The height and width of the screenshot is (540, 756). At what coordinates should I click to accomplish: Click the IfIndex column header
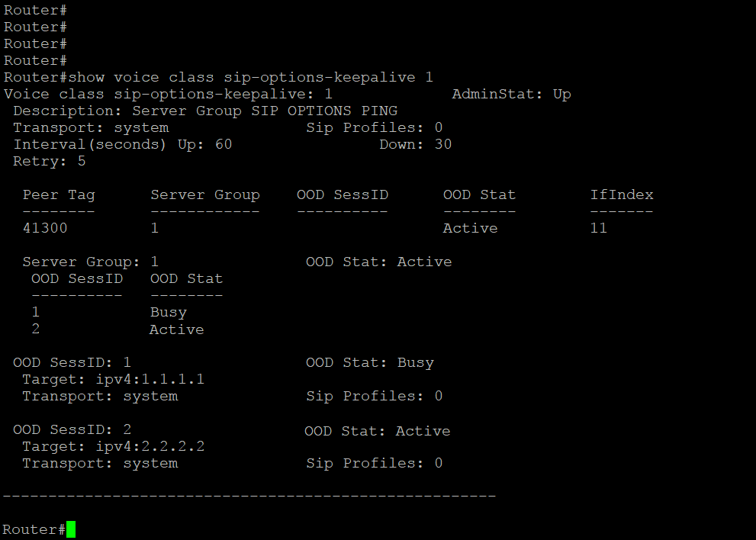coord(622,194)
